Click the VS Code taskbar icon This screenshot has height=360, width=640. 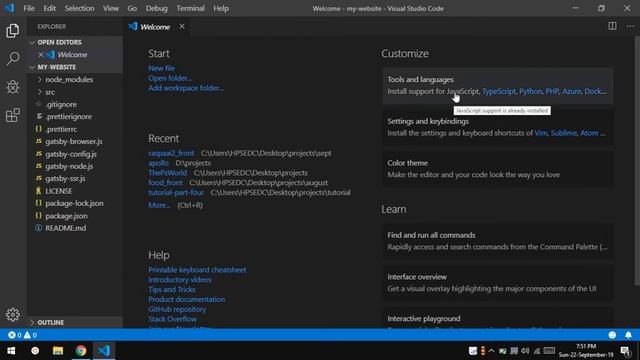[104, 351]
